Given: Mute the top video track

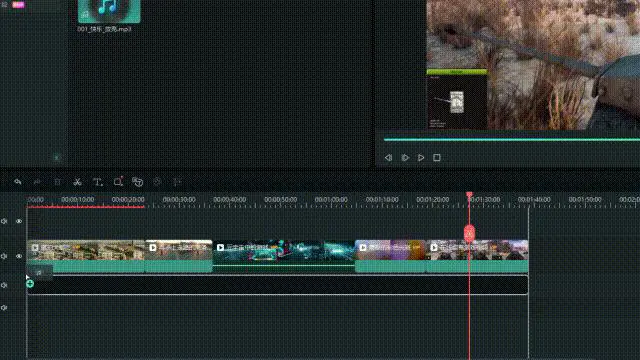Looking at the screenshot, I should coord(4,221).
